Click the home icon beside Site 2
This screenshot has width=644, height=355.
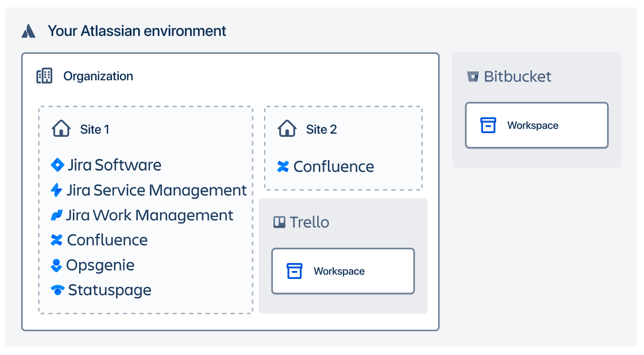coord(287,128)
